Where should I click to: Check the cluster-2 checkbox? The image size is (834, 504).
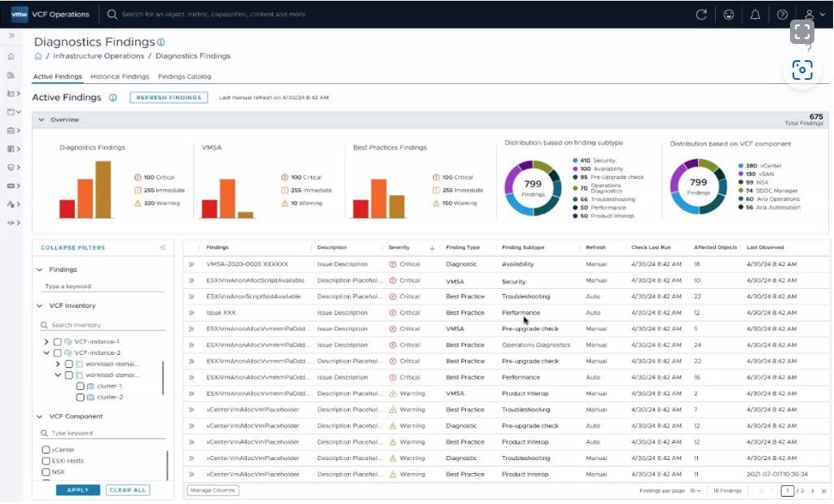pyautogui.click(x=81, y=397)
